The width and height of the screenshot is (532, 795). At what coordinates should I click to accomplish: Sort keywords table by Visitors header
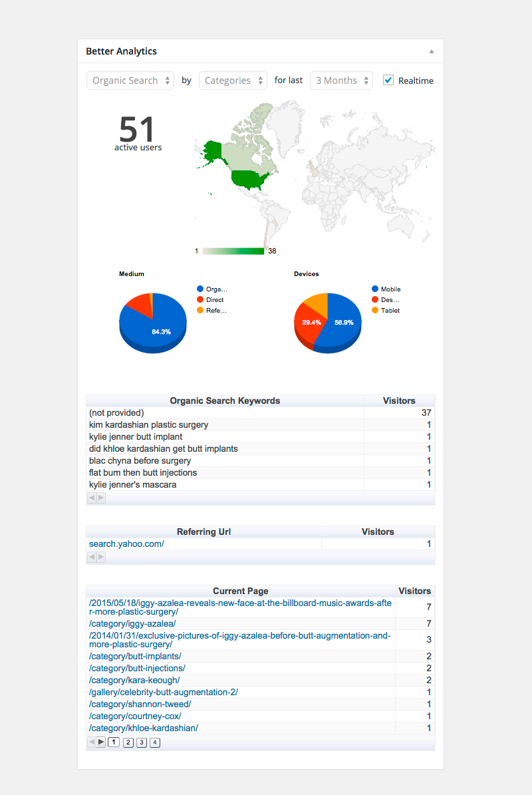pos(399,400)
